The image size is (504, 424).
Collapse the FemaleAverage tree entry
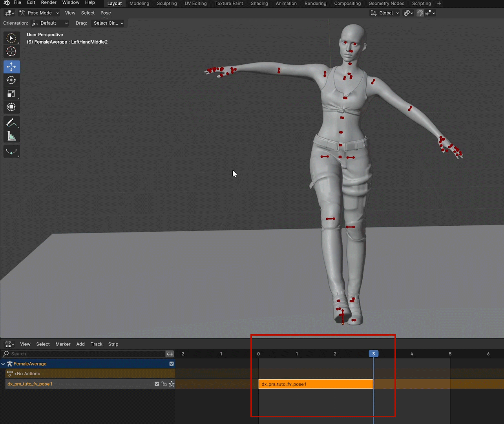3,364
